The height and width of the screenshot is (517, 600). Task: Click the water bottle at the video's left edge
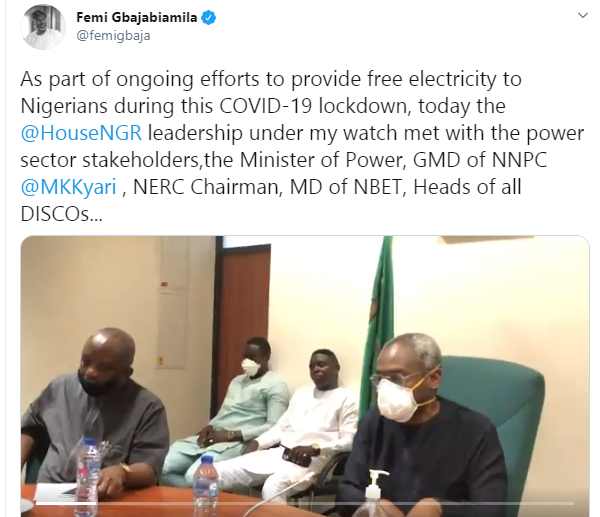(x=89, y=476)
